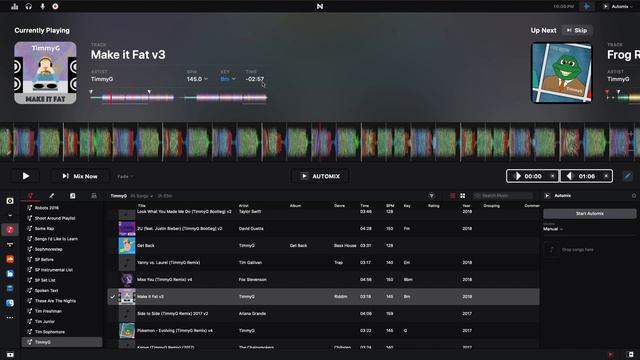This screenshot has height=360, width=640.
Task: Open Automix queue settings circle icon
Action: point(634,196)
